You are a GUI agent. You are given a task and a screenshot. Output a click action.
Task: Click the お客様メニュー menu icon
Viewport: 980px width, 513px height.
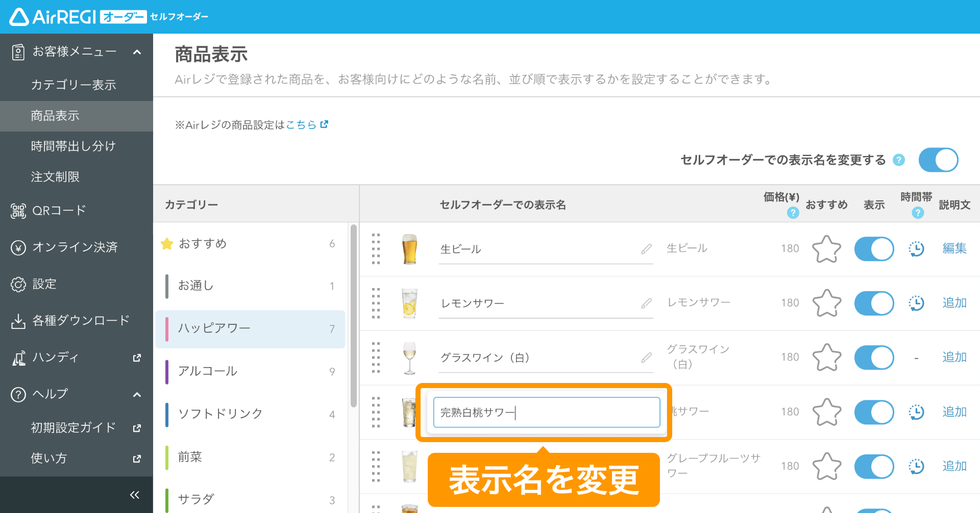[18, 52]
